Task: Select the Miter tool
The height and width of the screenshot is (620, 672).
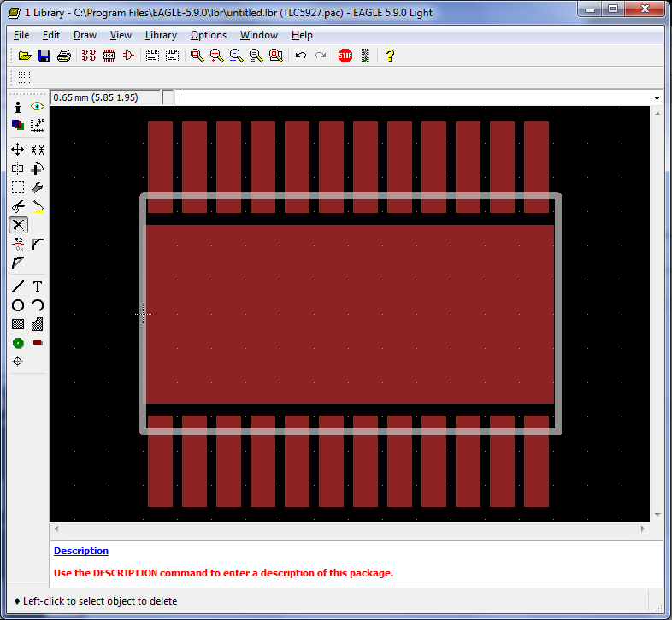Action: (38, 244)
